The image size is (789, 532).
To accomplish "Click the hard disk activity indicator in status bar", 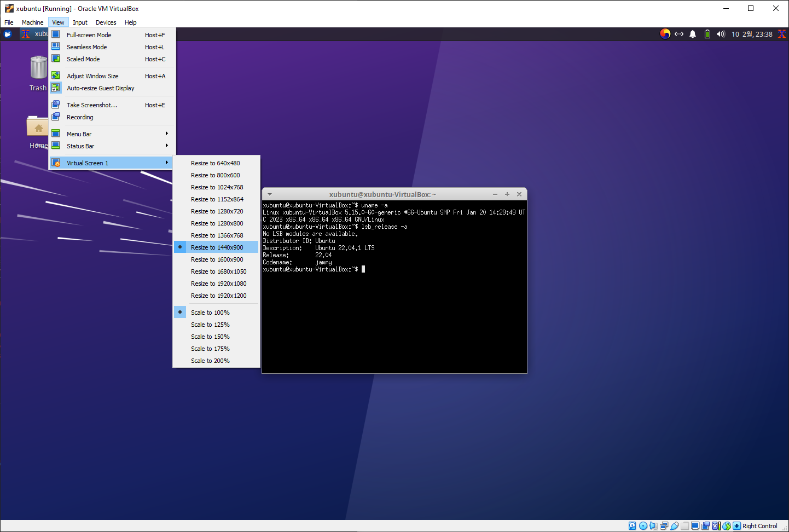I will 633,526.
